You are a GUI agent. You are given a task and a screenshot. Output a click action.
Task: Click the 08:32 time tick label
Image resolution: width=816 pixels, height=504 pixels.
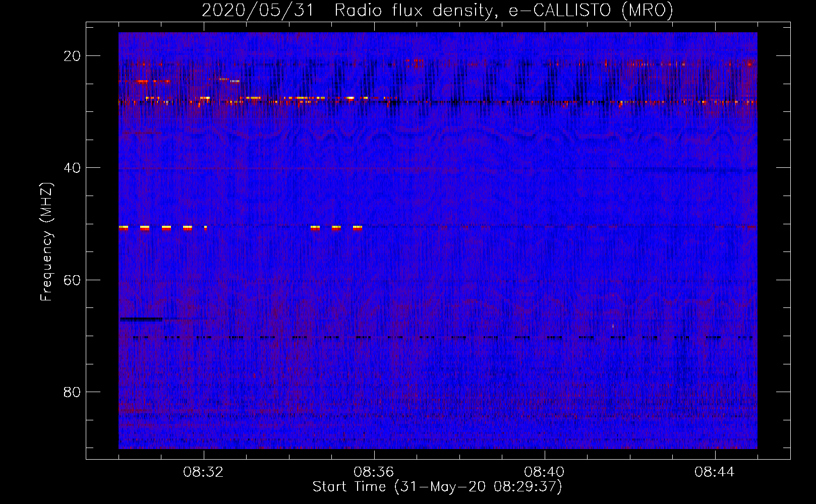(204, 472)
